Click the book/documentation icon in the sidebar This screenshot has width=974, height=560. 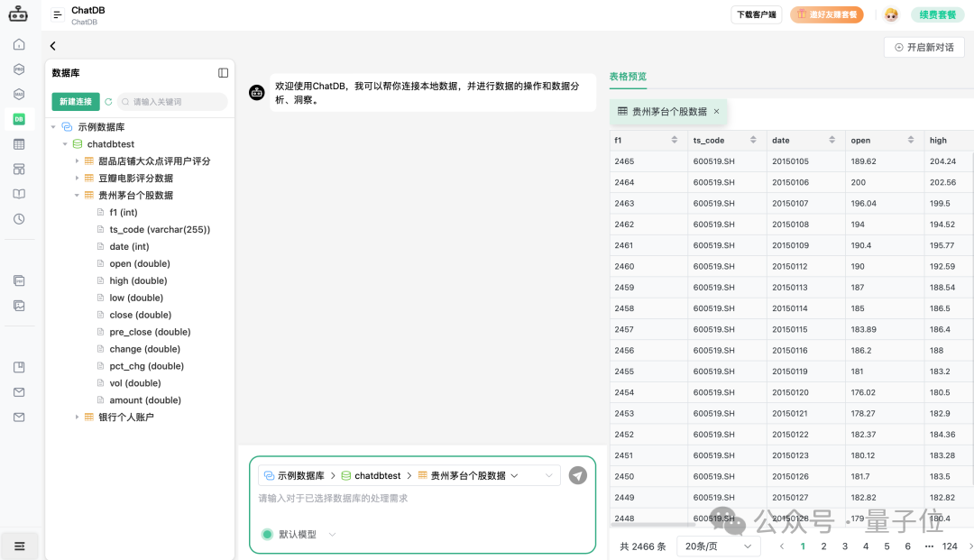pyautogui.click(x=20, y=193)
